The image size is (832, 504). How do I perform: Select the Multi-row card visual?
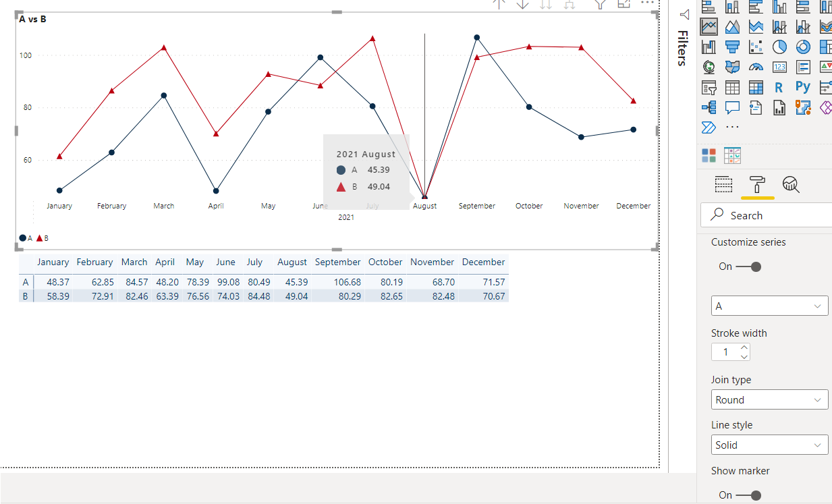(803, 67)
